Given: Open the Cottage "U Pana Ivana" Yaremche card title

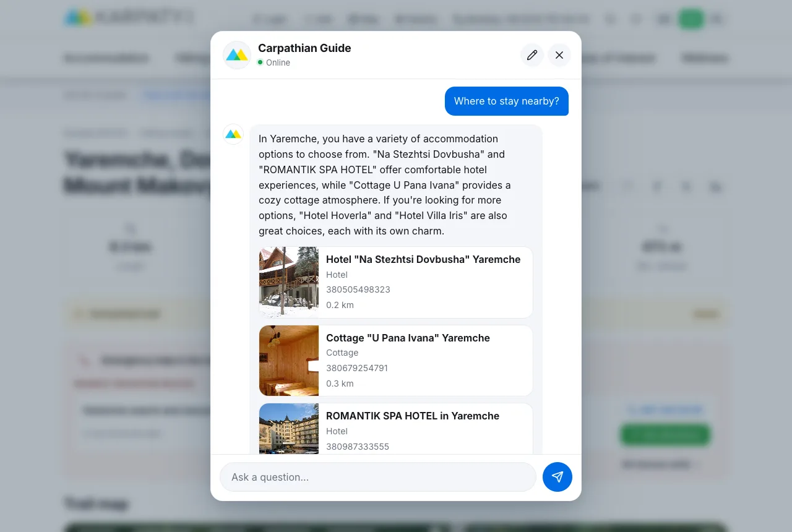Looking at the screenshot, I should tap(408, 338).
